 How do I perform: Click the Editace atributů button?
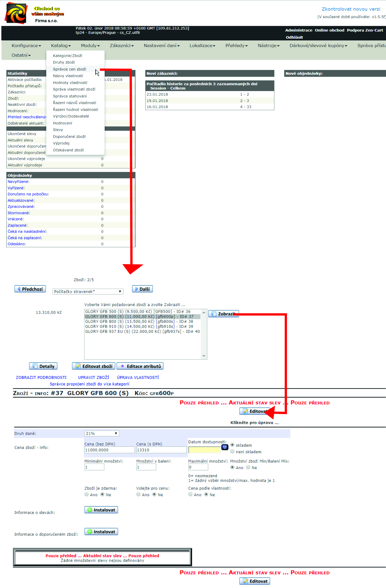(140, 366)
